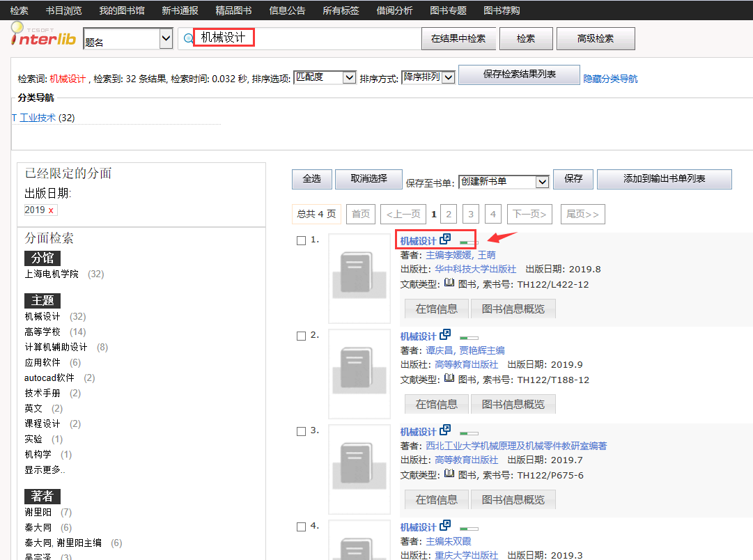The image size is (753, 560).
Task: Select the checkbox for result 2
Action: (301, 336)
